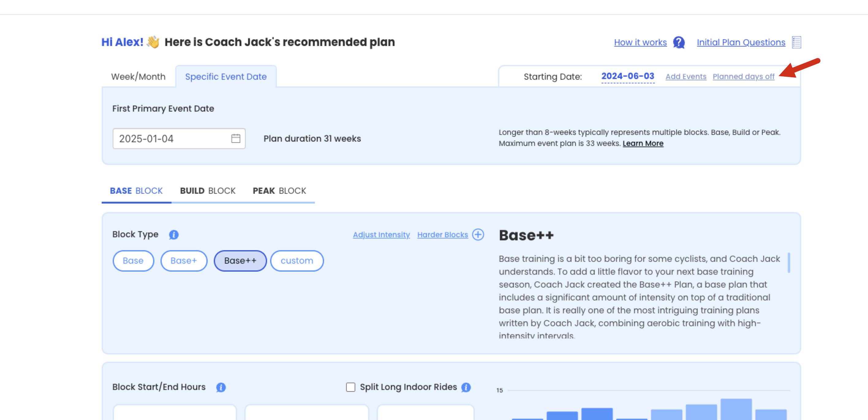The height and width of the screenshot is (420, 868).
Task: Click the Learn More link
Action: [x=643, y=143]
